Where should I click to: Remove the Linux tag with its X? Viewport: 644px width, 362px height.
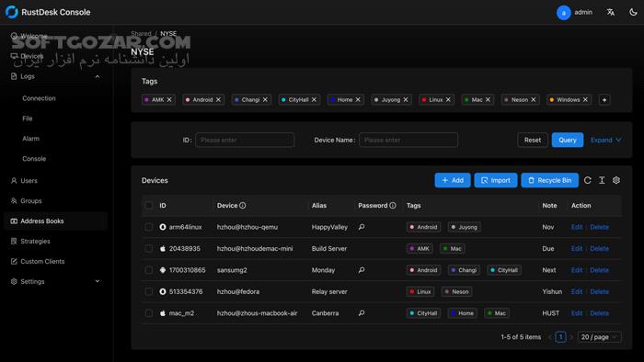point(448,99)
